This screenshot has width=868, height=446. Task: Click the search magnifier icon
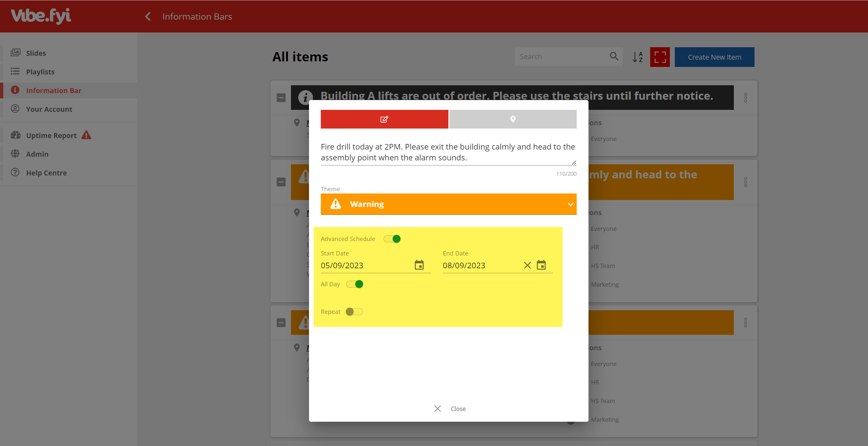click(614, 57)
